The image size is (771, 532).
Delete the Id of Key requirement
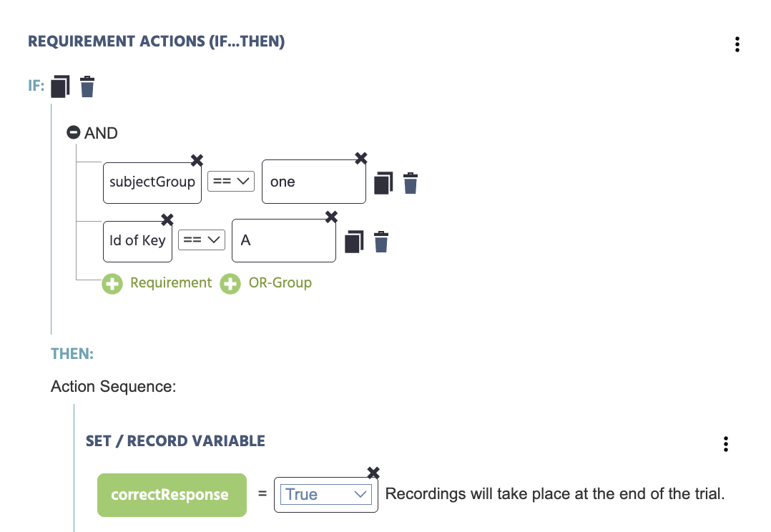381,241
